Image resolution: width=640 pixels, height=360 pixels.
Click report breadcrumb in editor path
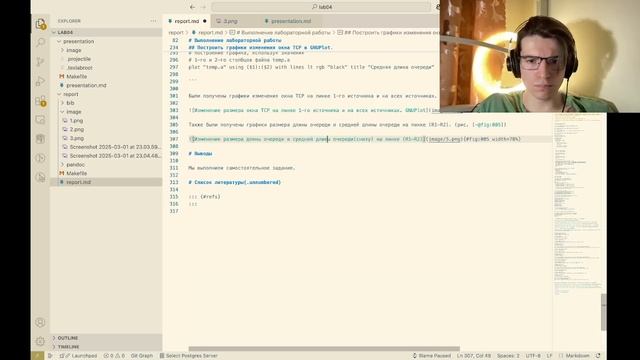176,33
